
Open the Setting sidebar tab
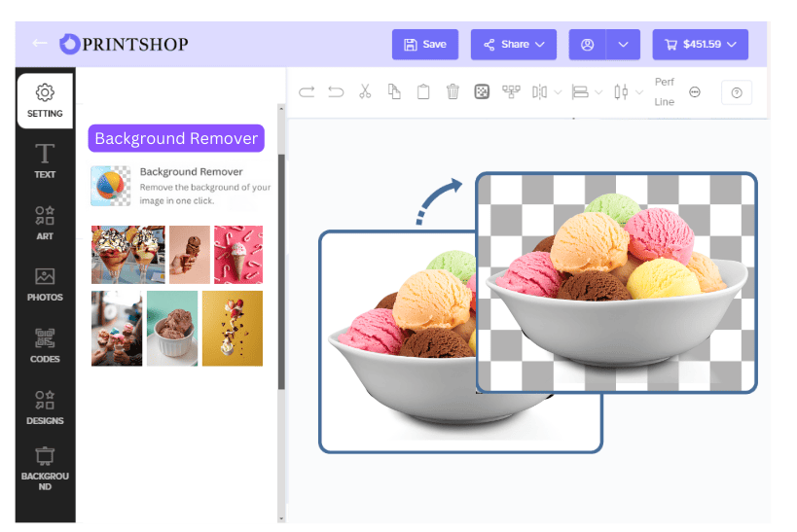[45, 100]
